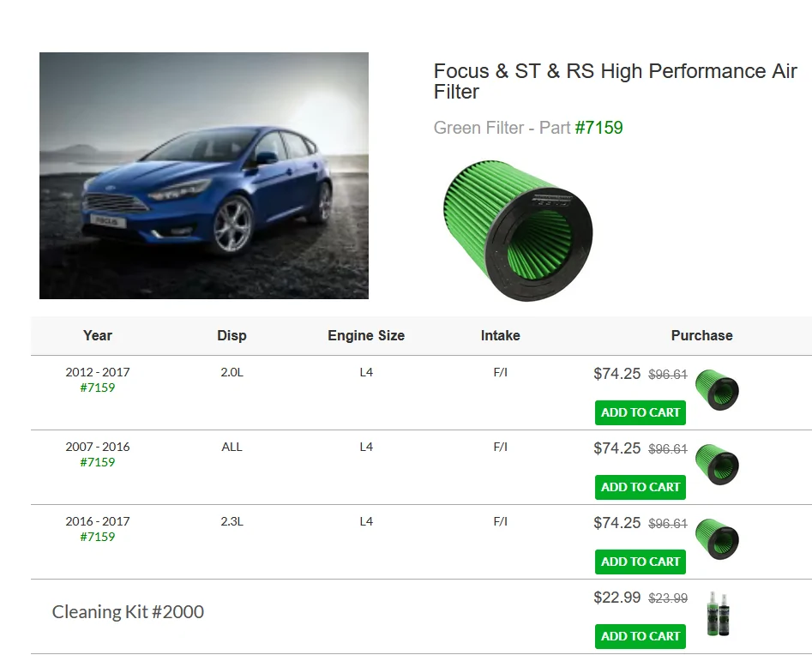Click the '2007 - 2016' year cell
Viewport: 812px width, 655px height.
pos(98,447)
